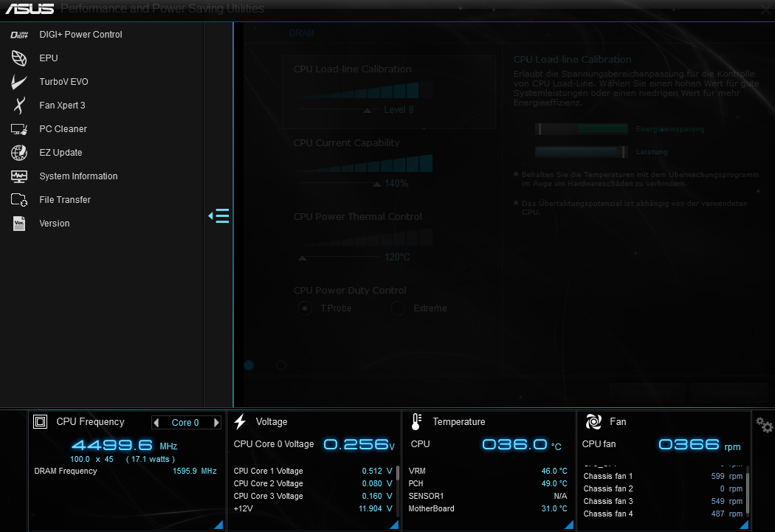Expand CPU Frequency panel corner triangle
The width and height of the screenshot is (775, 532).
pos(218,525)
